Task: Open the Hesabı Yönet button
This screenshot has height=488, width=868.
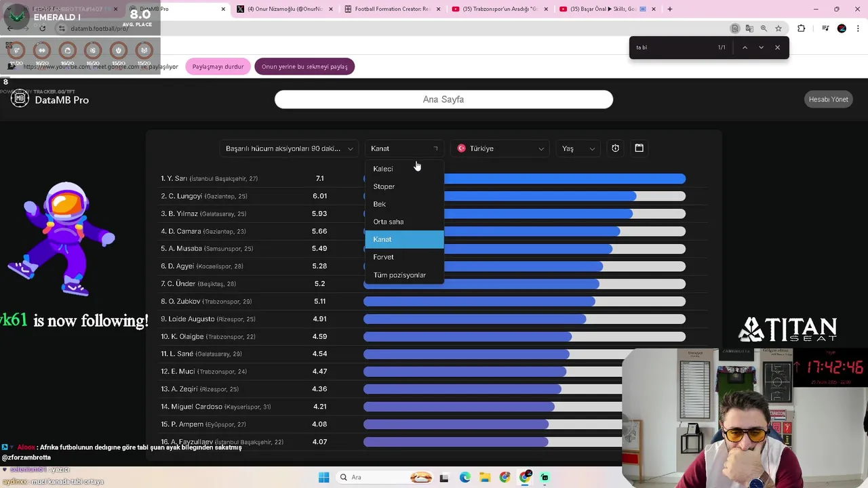Action: 828,99
